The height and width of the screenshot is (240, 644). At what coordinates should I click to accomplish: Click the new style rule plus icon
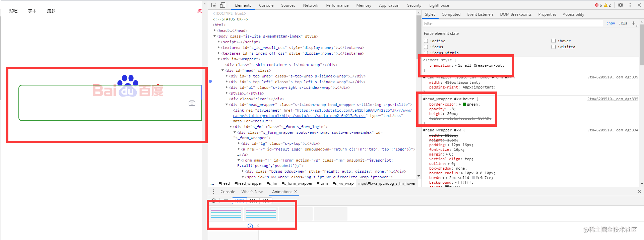[x=634, y=23]
